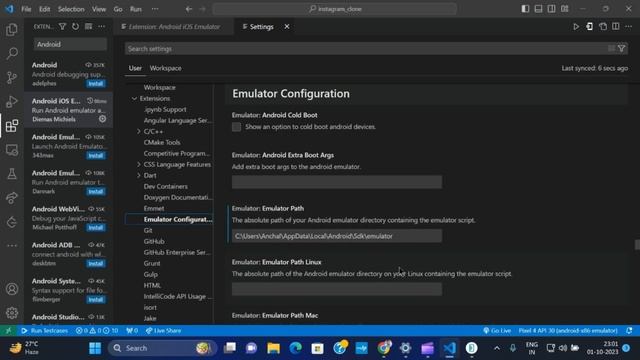Open the File menu
Viewport: 640px width, 360px height.
[26, 9]
